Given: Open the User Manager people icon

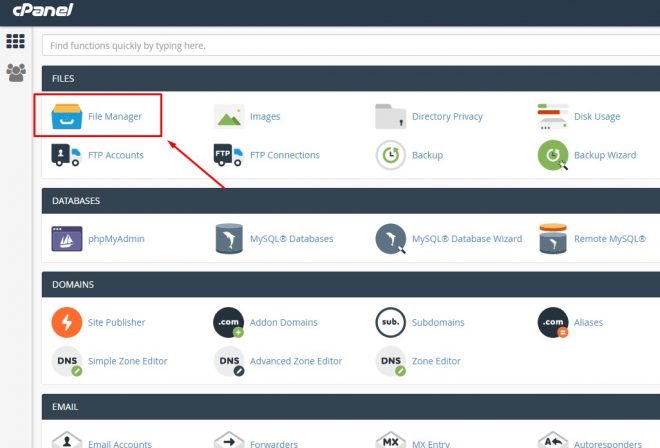Looking at the screenshot, I should (x=16, y=73).
